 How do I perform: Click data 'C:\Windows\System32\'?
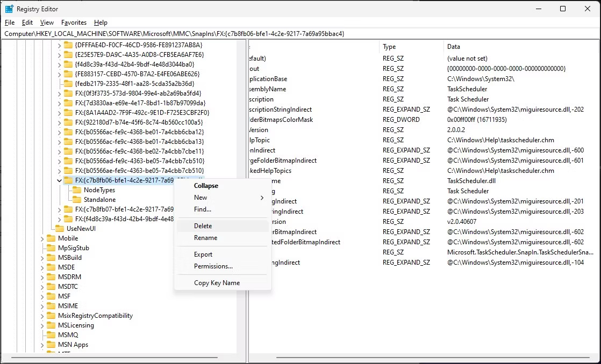click(x=481, y=79)
